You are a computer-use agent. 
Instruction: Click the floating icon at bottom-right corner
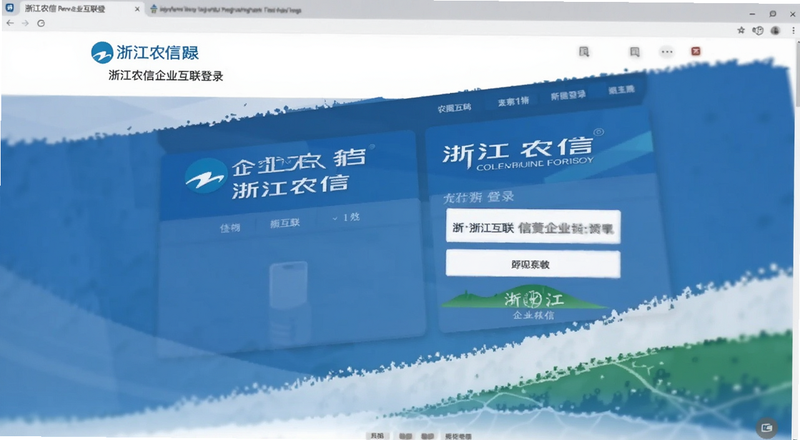(766, 428)
